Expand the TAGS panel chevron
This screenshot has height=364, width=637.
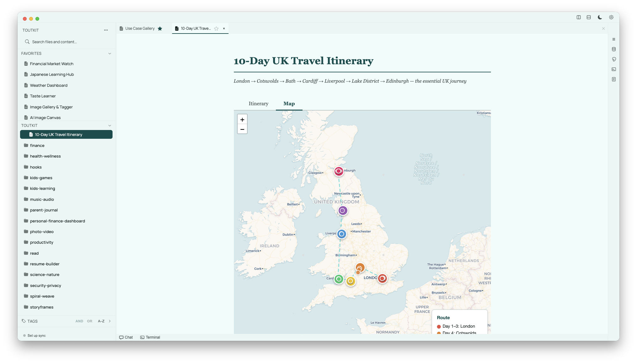point(110,321)
